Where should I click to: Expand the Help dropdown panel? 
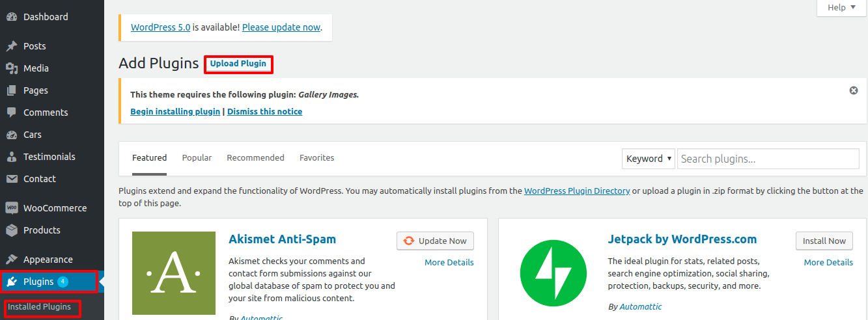coord(841,8)
